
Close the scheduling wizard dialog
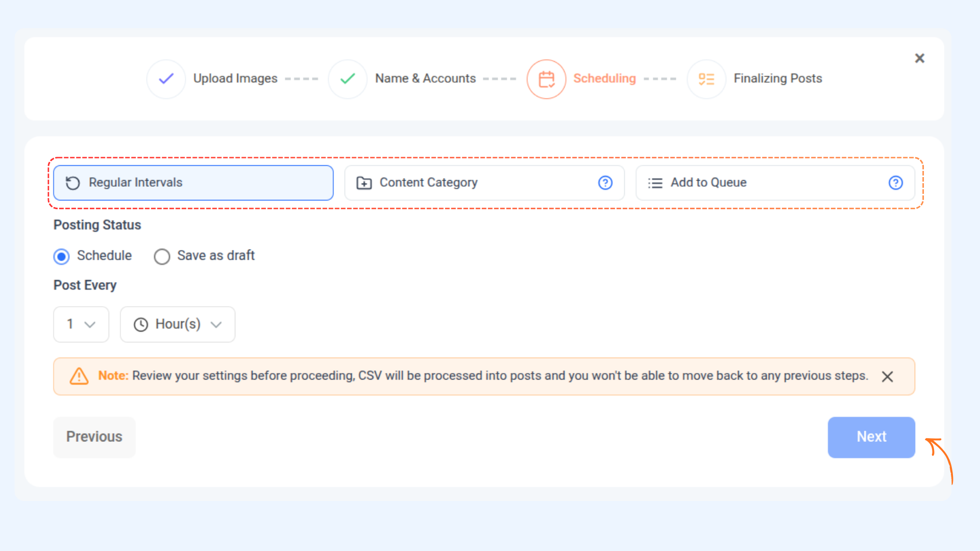(x=919, y=58)
